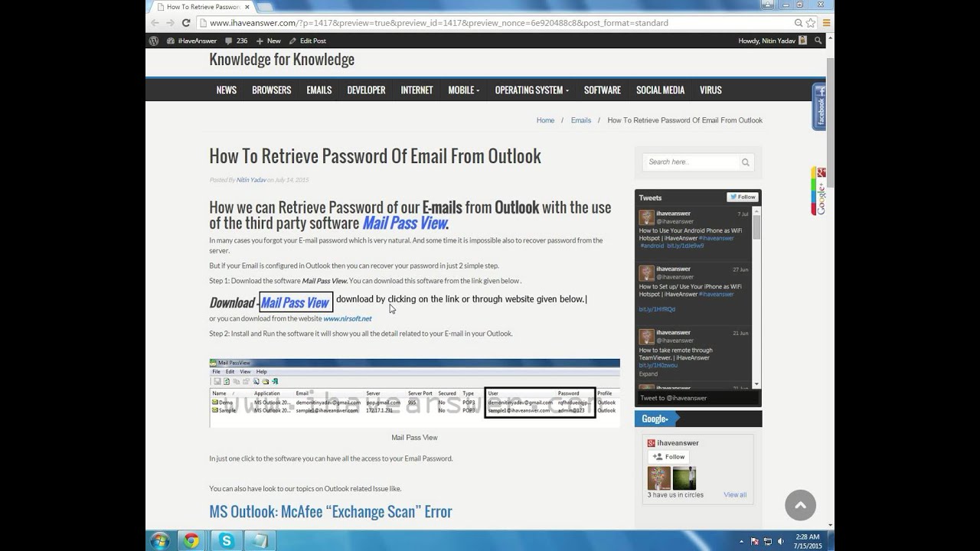This screenshot has width=980, height=551.
Task: Open the Developer nav item
Action: click(x=366, y=90)
